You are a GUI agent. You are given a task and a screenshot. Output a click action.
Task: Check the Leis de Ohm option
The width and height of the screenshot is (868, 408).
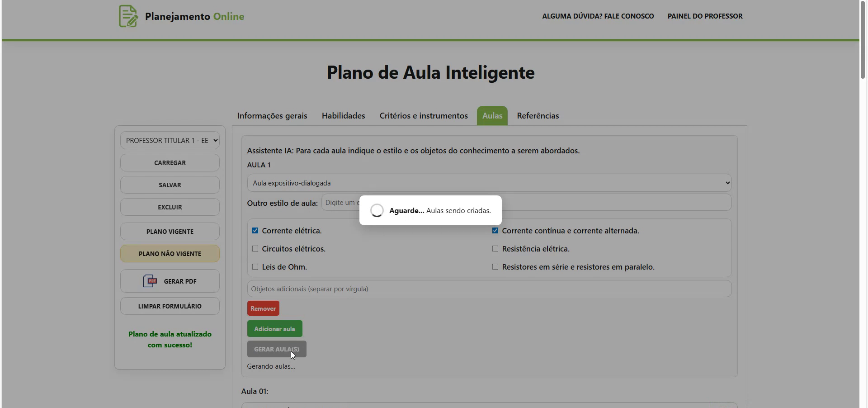point(255,267)
